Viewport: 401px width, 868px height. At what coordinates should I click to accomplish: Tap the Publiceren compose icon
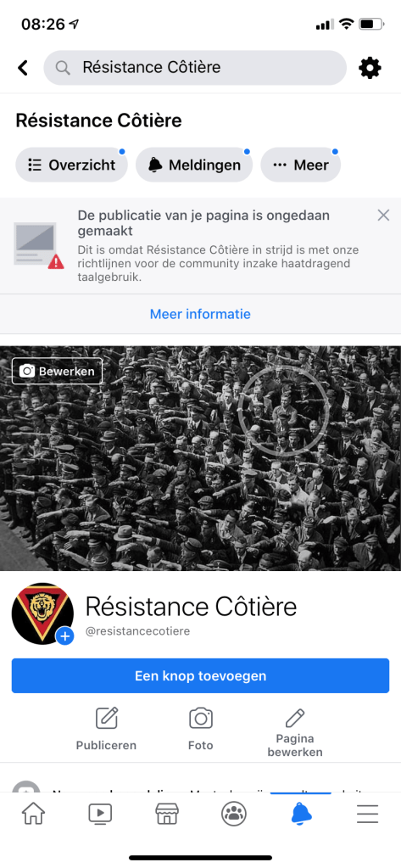[106, 719]
